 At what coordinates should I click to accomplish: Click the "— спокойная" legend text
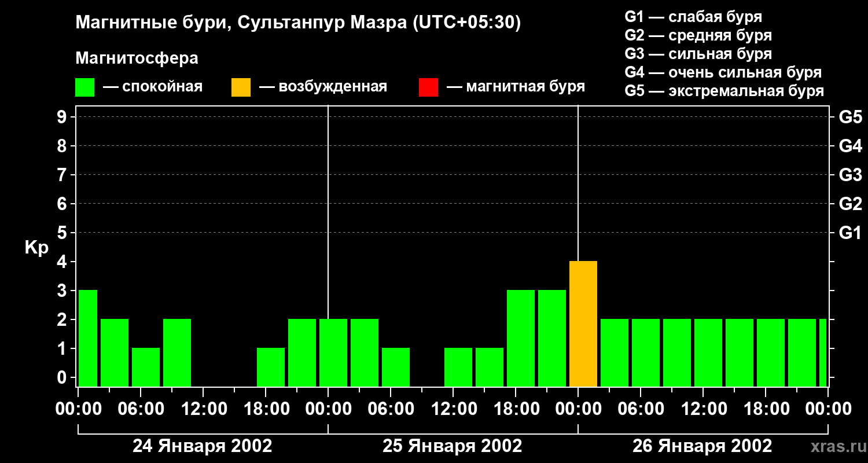[153, 87]
